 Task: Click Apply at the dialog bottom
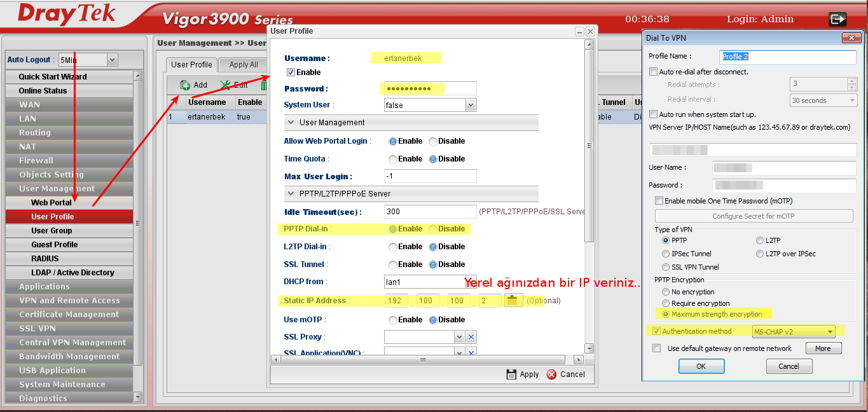pyautogui.click(x=522, y=374)
